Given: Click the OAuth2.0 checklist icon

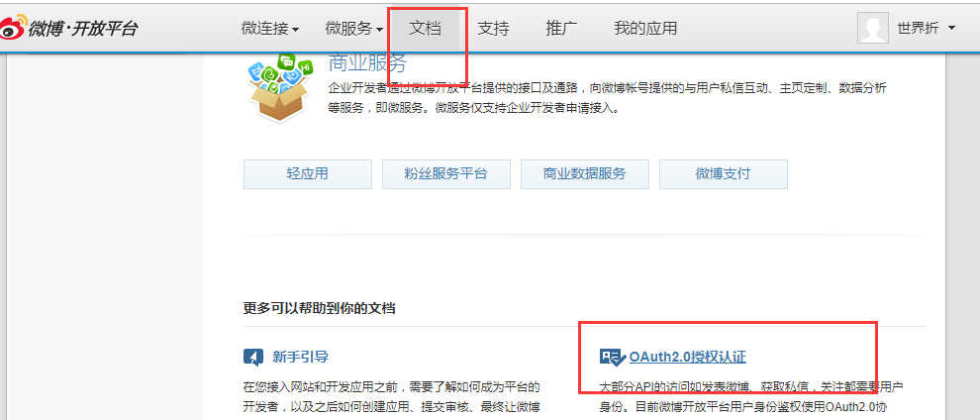Looking at the screenshot, I should tap(613, 358).
